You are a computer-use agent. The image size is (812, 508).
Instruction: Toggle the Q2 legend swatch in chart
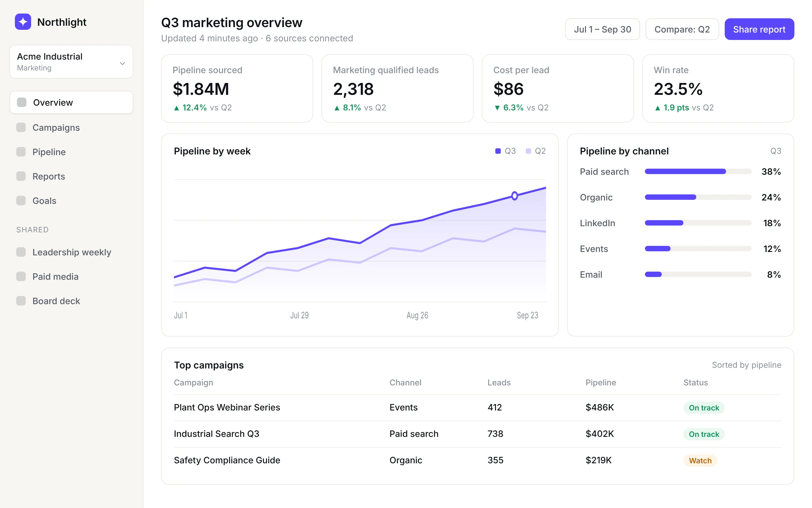click(x=528, y=151)
